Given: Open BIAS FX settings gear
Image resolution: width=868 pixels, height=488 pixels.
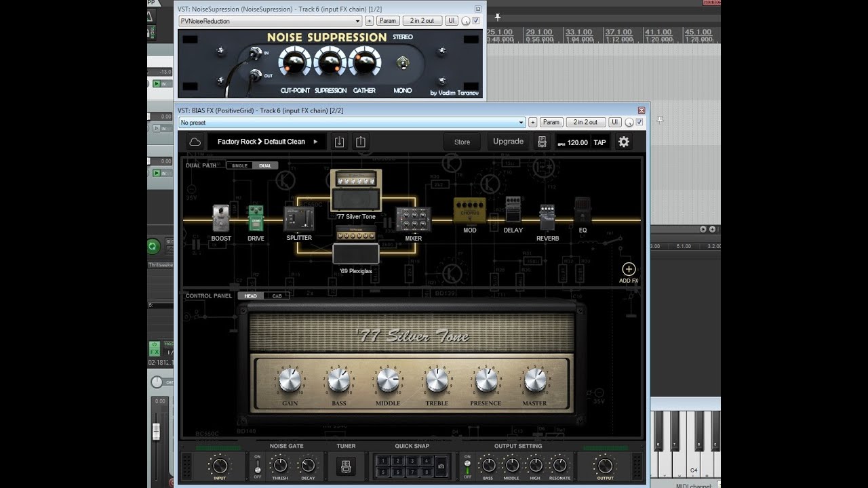Looking at the screenshot, I should coord(624,142).
